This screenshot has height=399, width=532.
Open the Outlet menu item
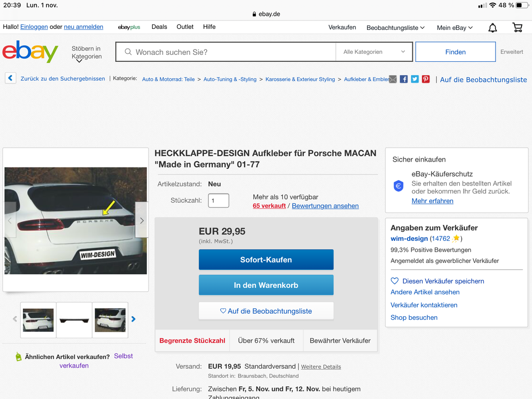point(185,27)
